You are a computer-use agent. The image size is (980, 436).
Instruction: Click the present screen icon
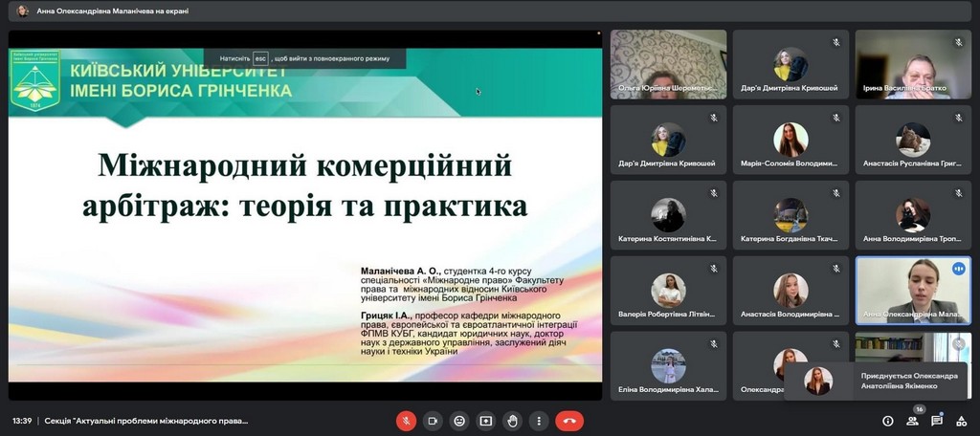[486, 421]
